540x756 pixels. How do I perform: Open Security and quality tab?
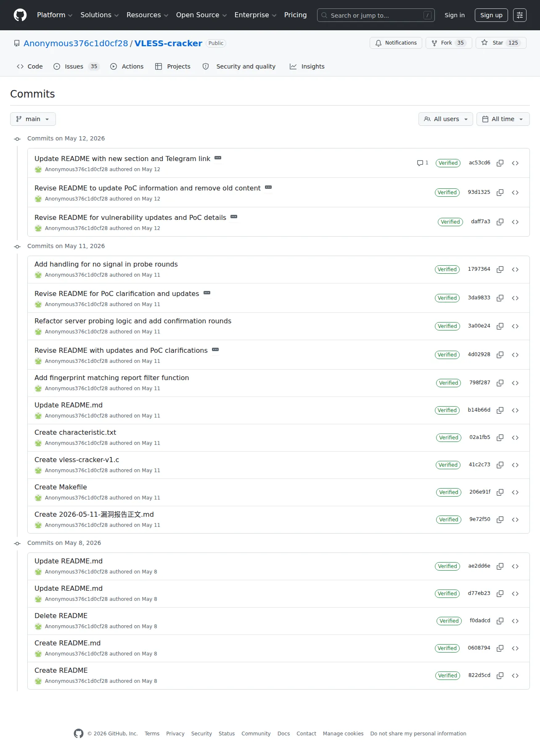[x=239, y=66]
